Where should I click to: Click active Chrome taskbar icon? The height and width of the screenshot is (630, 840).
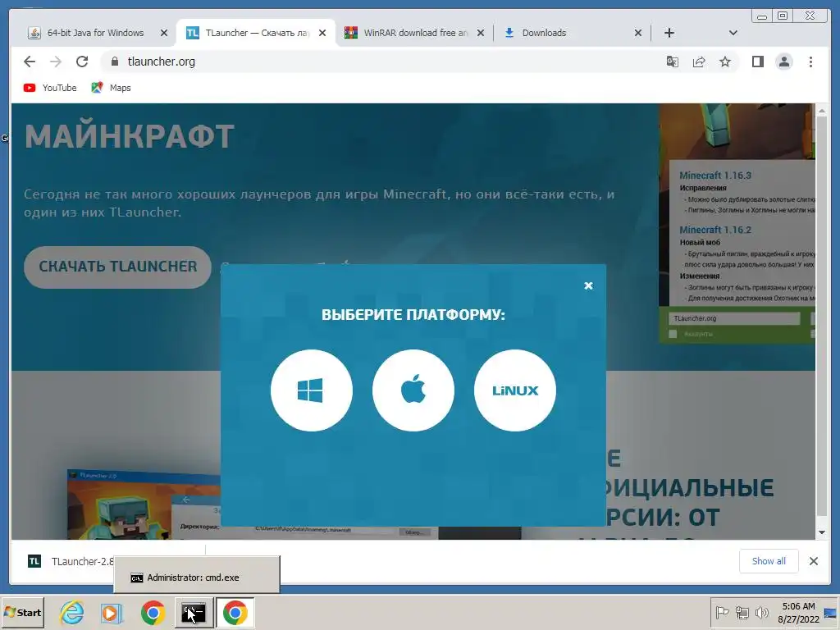[235, 612]
